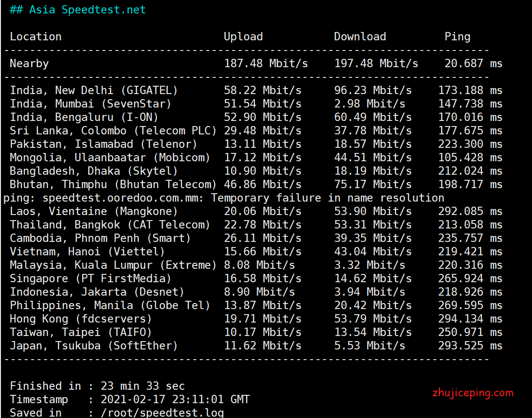Click Bangkok download 53.31 Mbit/s
532x418 pixels.
373,225
